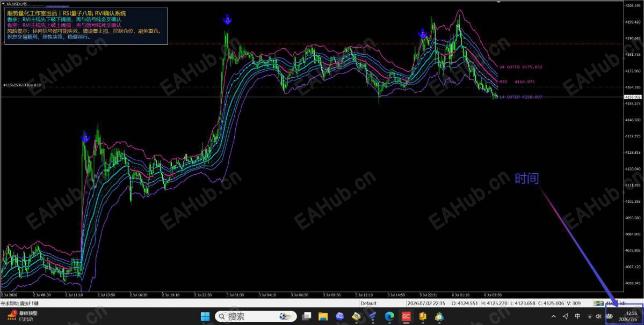Click the status bar time 2026.07.02 22:15
Screen dimensions: 644x325
pyautogui.click(x=426, y=304)
